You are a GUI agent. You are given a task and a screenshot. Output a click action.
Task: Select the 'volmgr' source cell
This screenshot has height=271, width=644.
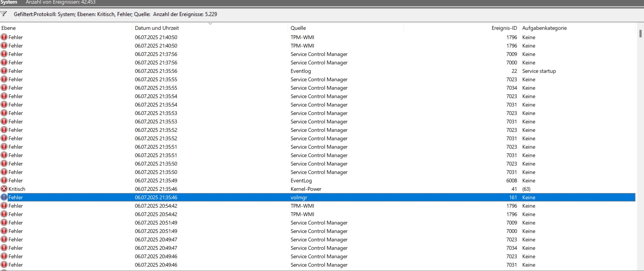pyautogui.click(x=299, y=197)
